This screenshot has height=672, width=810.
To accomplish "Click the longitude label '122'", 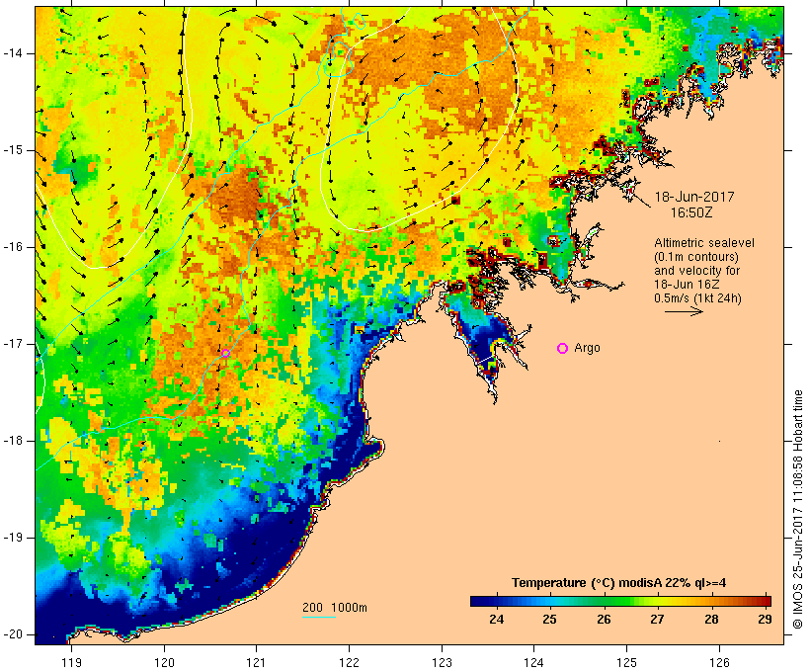I will click(x=350, y=663).
